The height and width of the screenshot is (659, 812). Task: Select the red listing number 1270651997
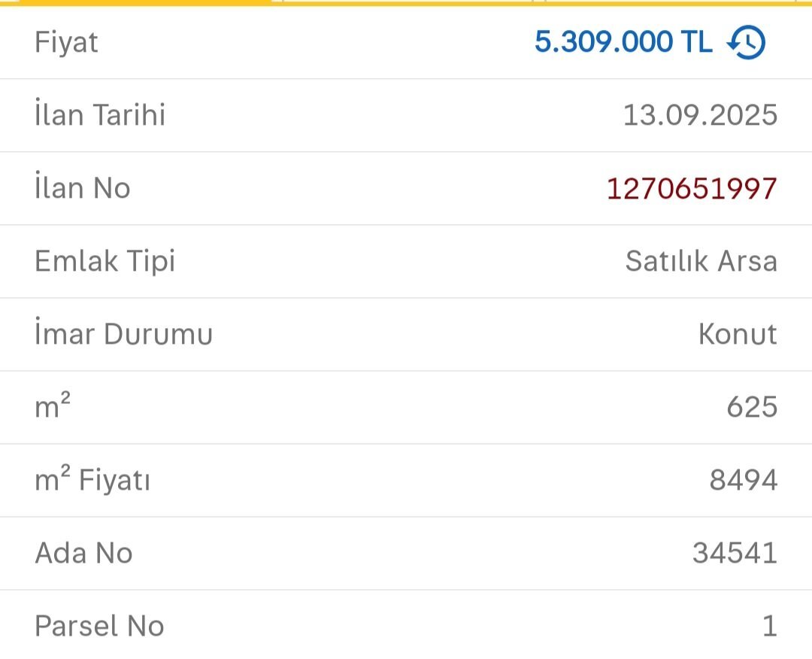pos(693,188)
